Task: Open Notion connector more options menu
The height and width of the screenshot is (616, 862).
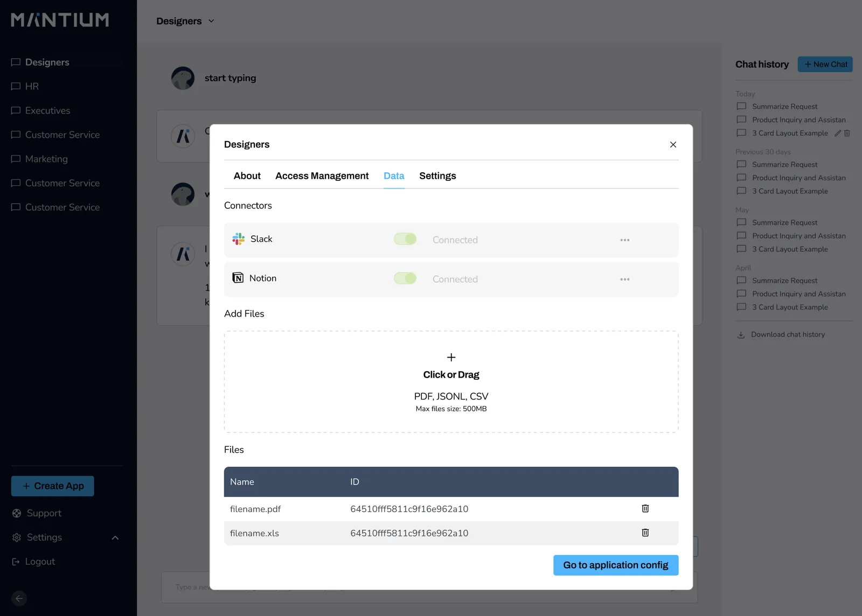Action: [624, 279]
